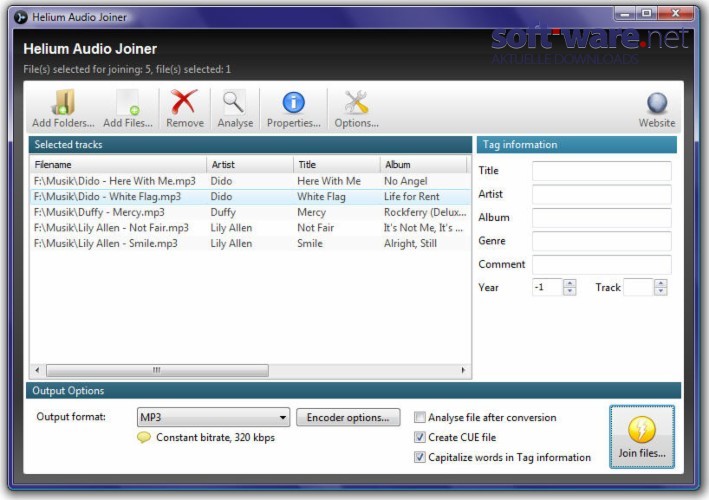Open Encoder options dialog
Screen dimensions: 709x500
pos(348,417)
